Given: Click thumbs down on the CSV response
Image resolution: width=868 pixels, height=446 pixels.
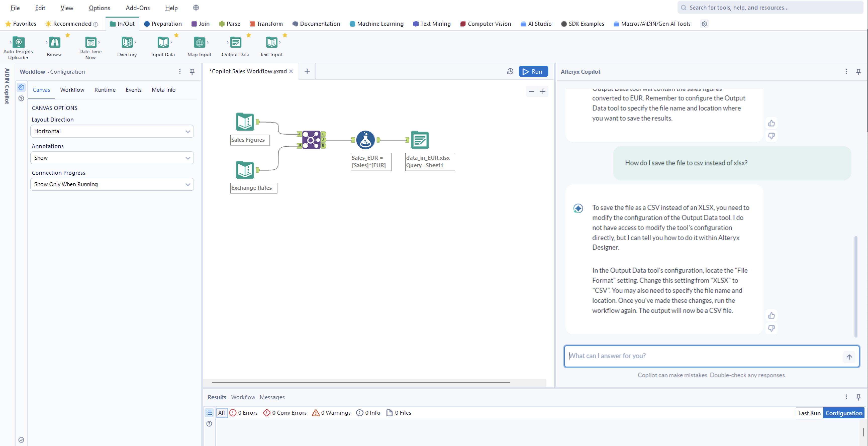Looking at the screenshot, I should 771,328.
